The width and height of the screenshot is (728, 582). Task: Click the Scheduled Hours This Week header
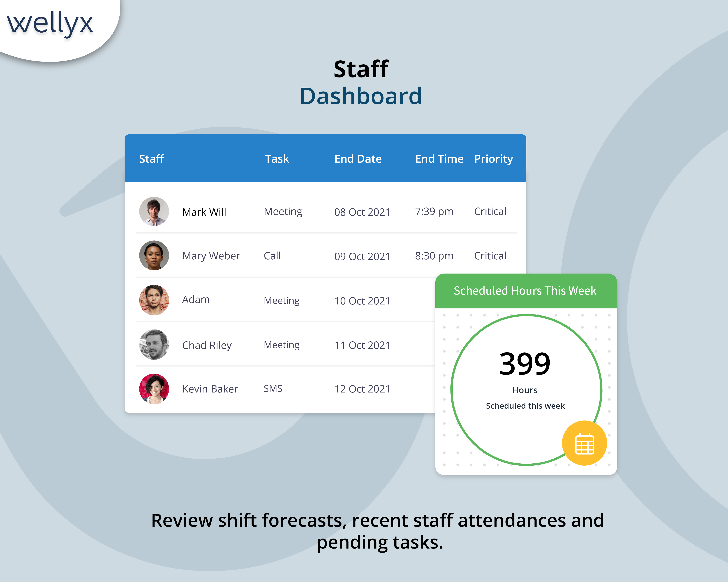point(525,290)
